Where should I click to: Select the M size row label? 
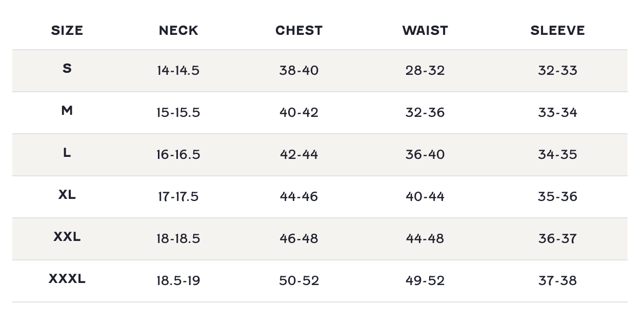pyautogui.click(x=67, y=111)
